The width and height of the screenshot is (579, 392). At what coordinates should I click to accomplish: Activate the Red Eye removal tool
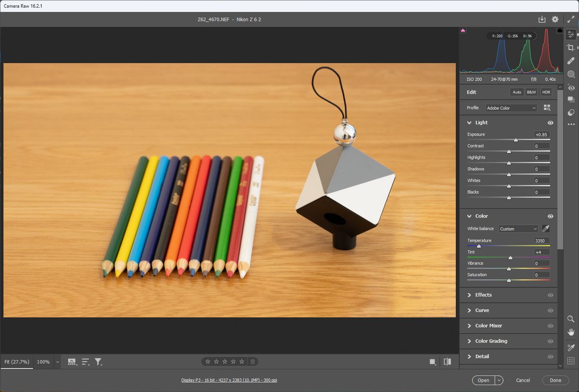point(572,87)
